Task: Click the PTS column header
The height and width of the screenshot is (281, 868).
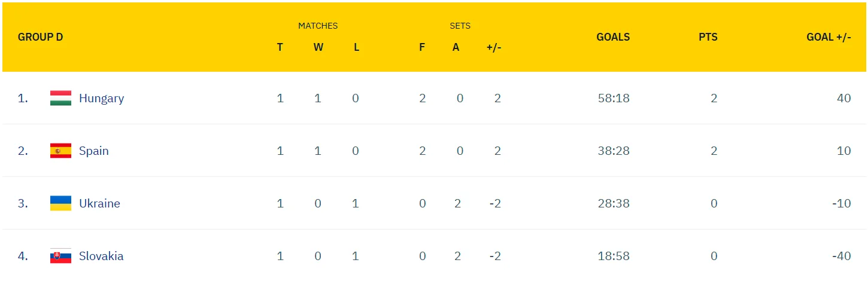Action: [708, 37]
